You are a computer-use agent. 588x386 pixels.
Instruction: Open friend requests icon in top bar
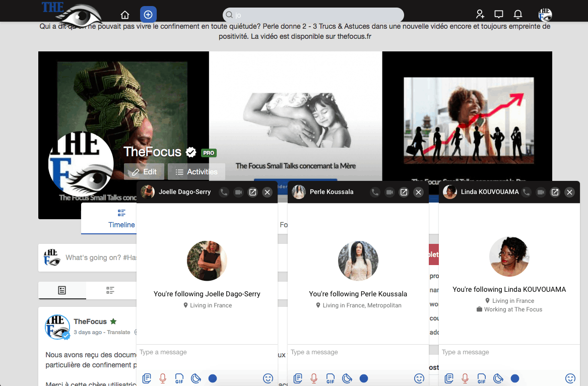click(480, 14)
